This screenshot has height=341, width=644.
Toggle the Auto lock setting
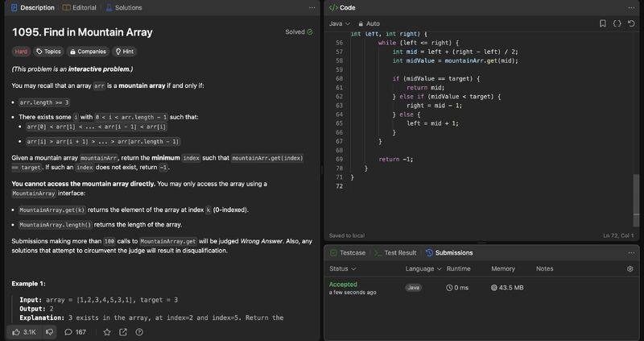[369, 23]
